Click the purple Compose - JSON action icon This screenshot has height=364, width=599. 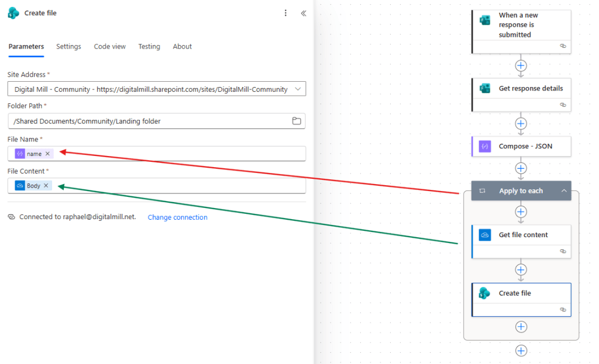[x=485, y=146]
